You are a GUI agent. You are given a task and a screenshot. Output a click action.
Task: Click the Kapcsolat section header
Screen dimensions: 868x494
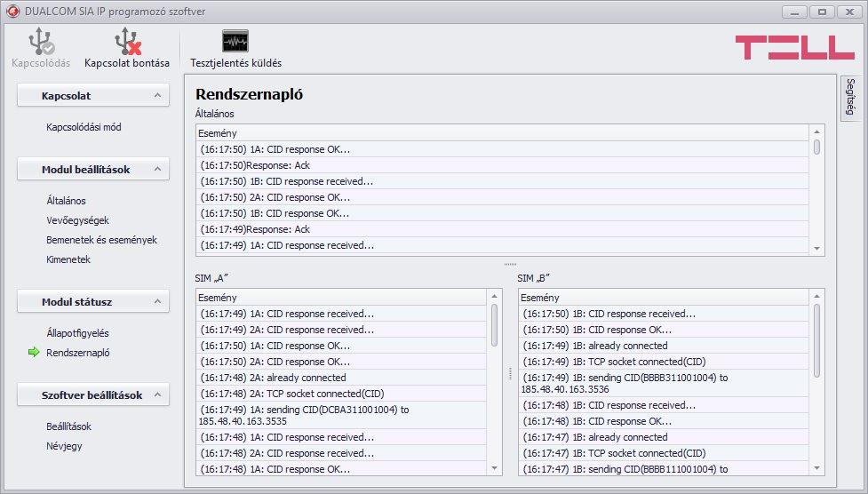(x=93, y=95)
